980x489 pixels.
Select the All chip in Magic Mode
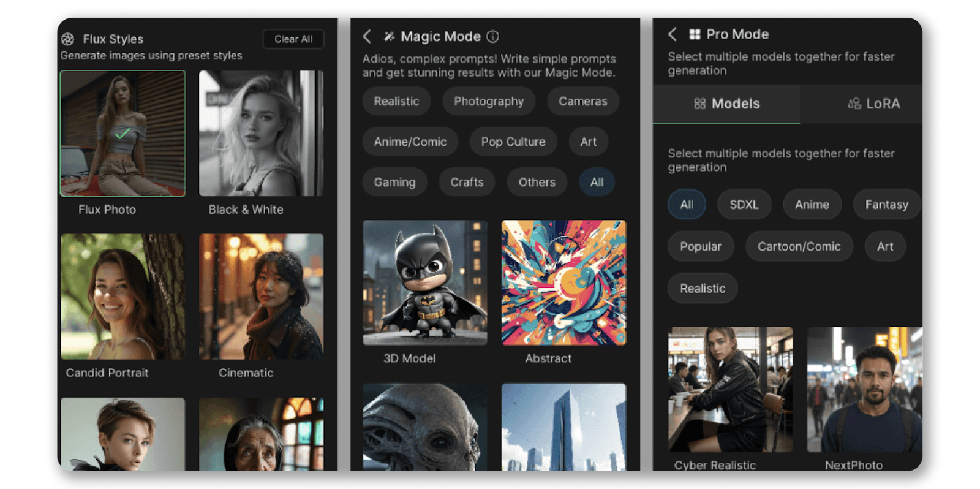click(x=597, y=182)
